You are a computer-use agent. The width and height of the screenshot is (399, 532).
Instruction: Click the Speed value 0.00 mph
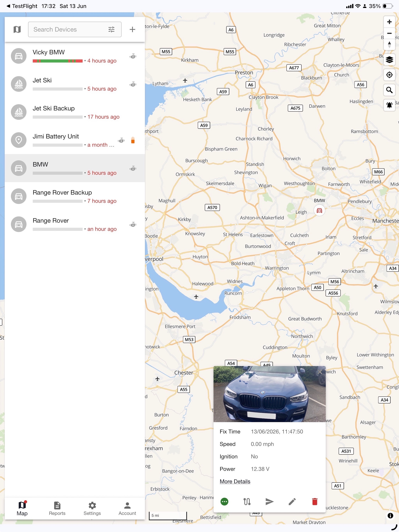(262, 444)
